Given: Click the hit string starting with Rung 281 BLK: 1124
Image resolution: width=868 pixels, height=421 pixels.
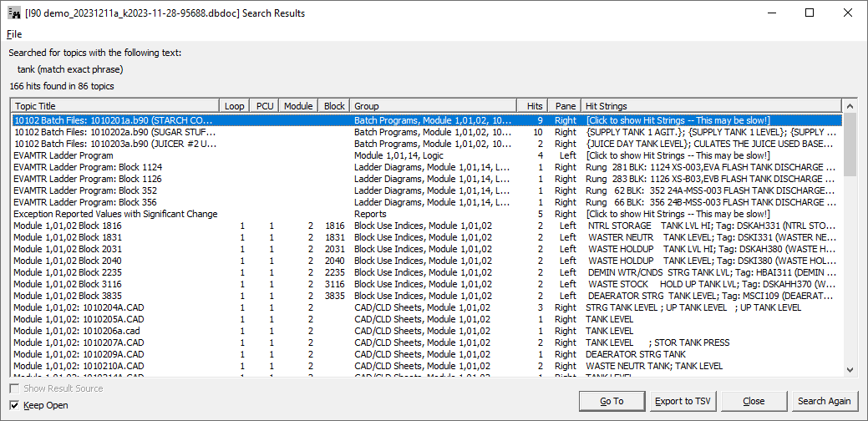Looking at the screenshot, I should tap(711, 167).
